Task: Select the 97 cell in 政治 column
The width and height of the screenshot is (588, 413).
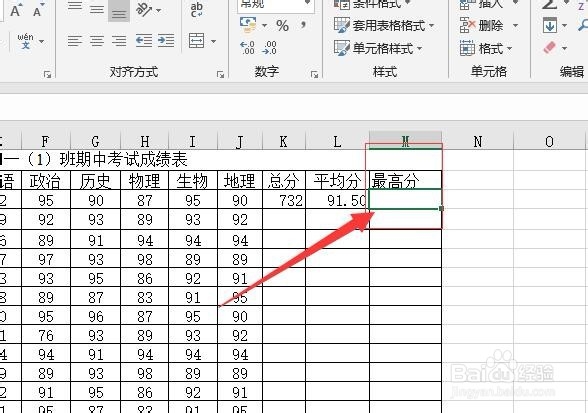Action: click(x=46, y=258)
